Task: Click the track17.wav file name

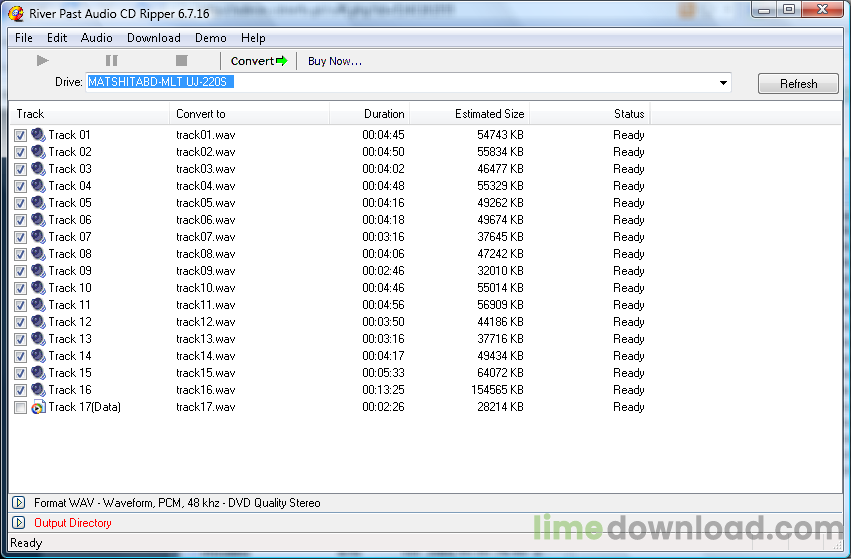Action: (x=206, y=407)
